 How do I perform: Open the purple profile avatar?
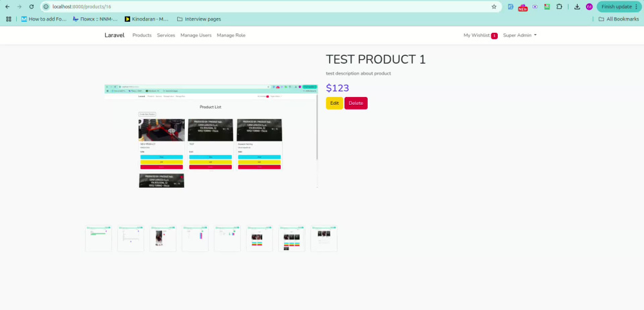tap(589, 6)
